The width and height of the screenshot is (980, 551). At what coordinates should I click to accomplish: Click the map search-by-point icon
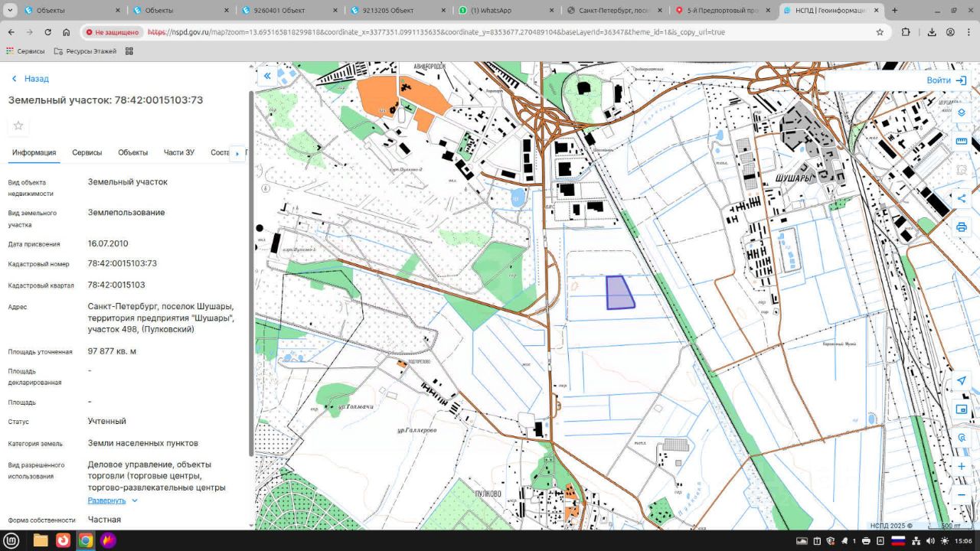(962, 438)
